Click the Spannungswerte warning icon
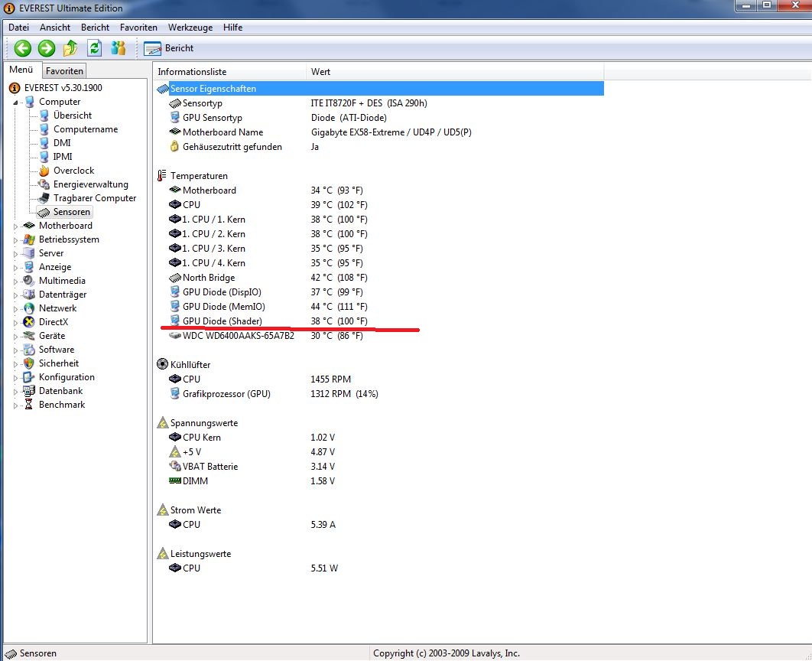 pos(163,423)
